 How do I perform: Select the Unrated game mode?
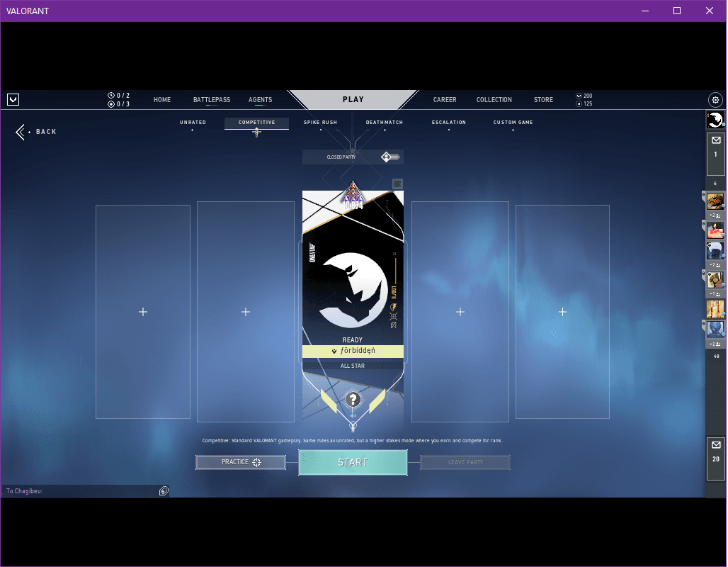193,123
